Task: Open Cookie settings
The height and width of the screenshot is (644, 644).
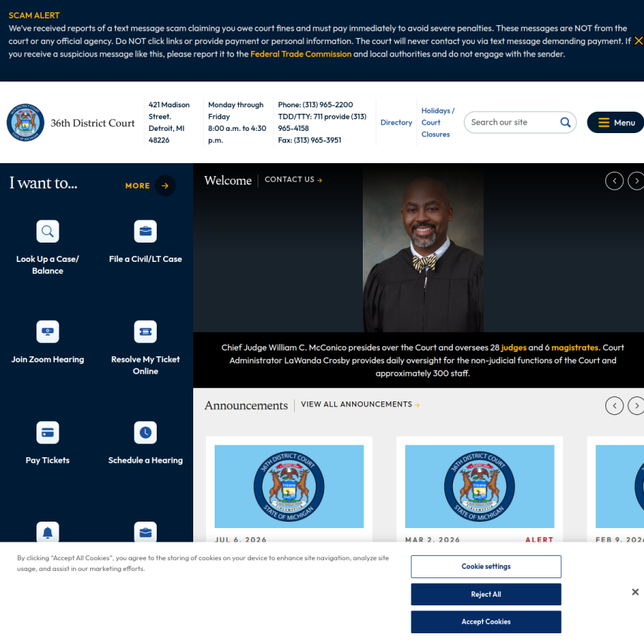Action: click(x=486, y=567)
